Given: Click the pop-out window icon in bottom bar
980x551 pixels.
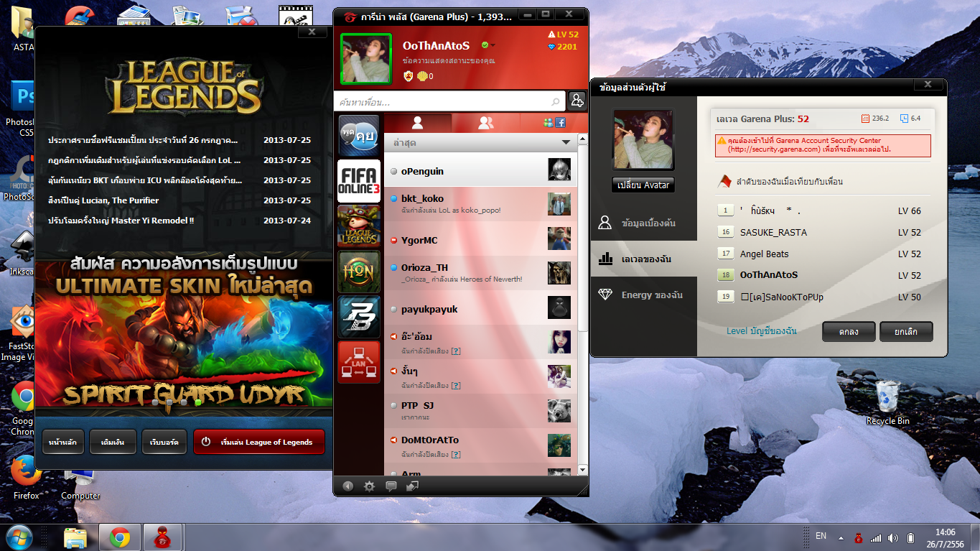Looking at the screenshot, I should [412, 486].
